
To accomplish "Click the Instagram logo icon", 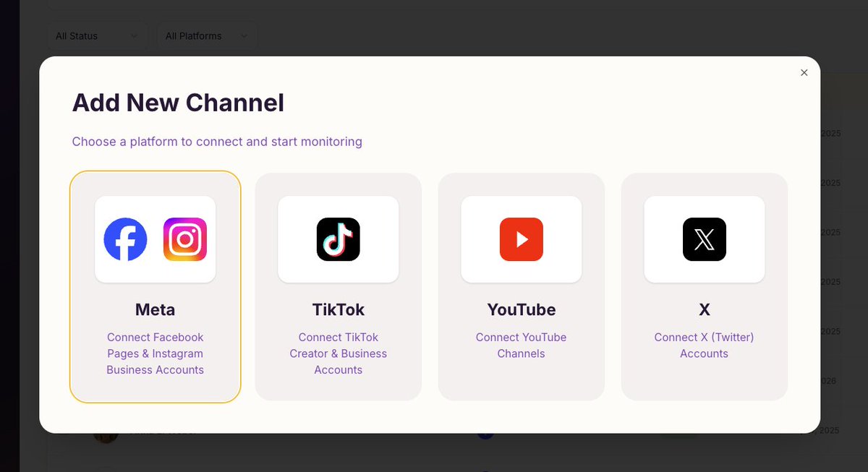I will pos(185,239).
